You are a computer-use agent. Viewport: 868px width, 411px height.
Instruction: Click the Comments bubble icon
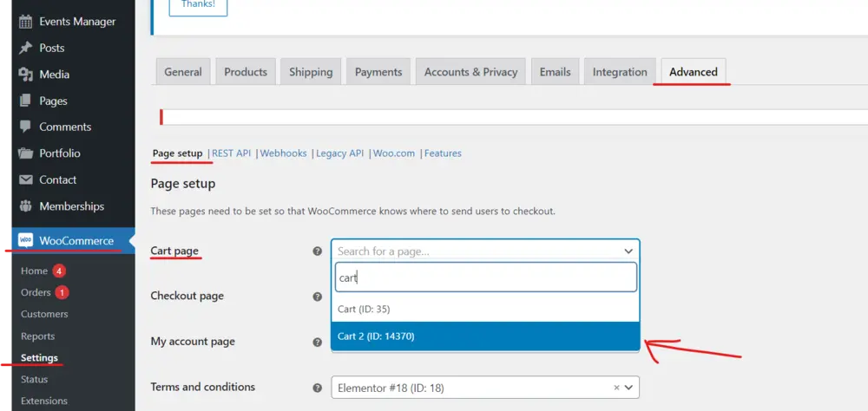tap(25, 127)
